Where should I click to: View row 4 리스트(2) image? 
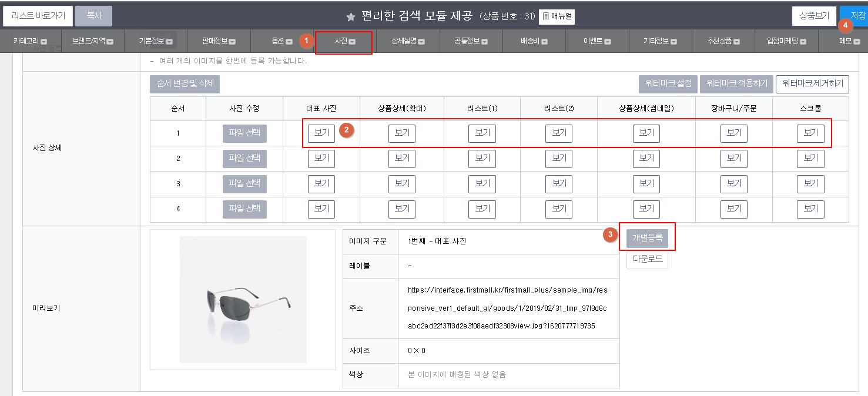559,209
